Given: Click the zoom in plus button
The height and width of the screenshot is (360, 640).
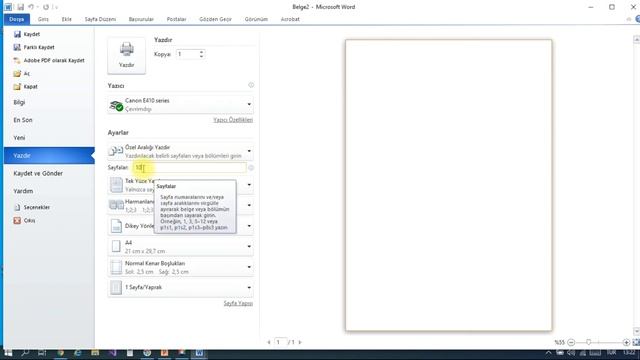Looking at the screenshot, I should point(626,342).
